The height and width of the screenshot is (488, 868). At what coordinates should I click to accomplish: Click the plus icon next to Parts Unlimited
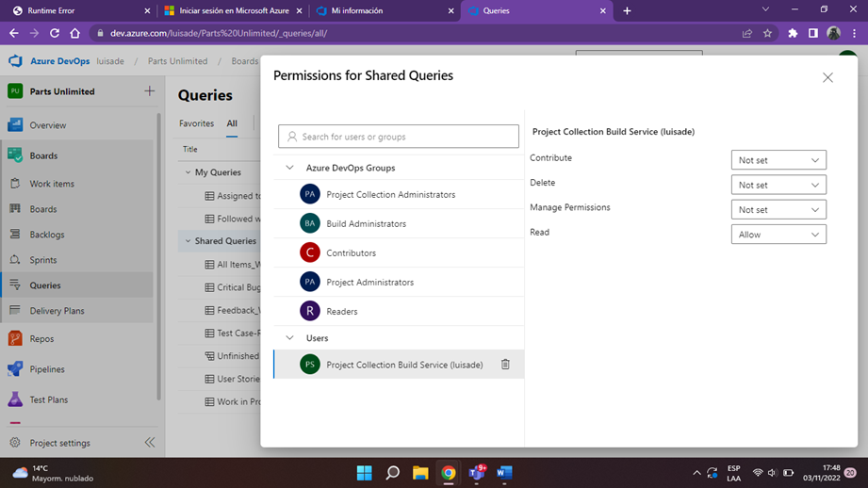[x=150, y=90]
